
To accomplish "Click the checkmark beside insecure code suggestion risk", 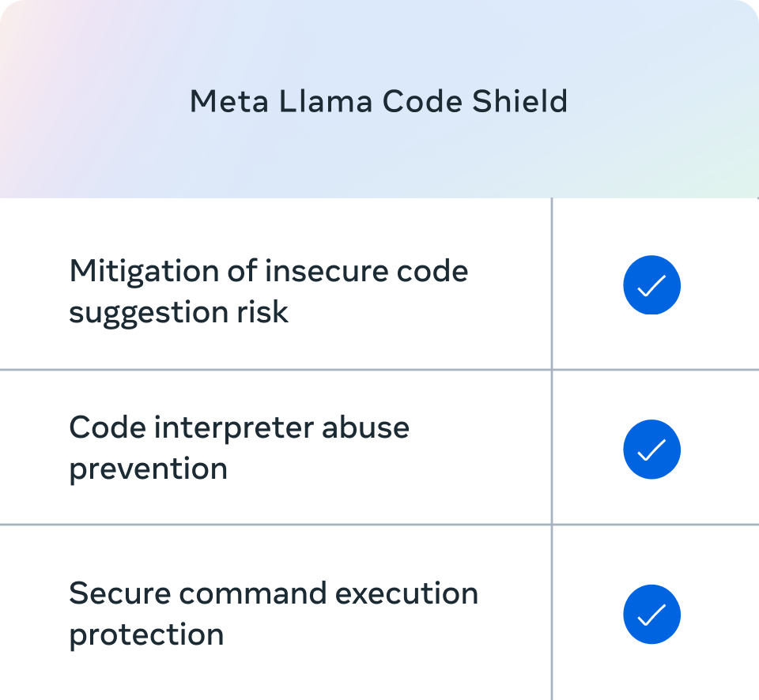I will [651, 285].
